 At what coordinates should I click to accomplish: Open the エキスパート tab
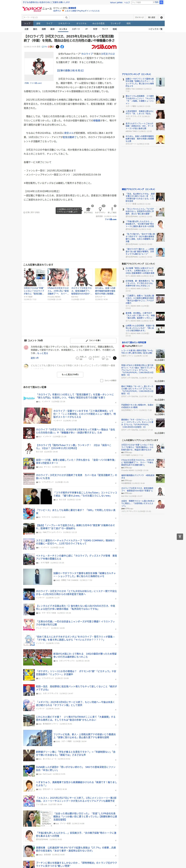point(64,23)
